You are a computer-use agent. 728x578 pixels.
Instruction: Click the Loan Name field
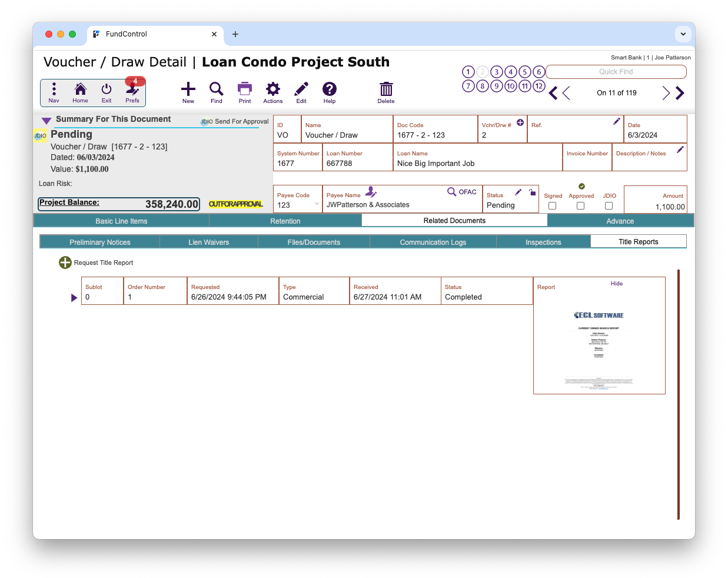(478, 158)
